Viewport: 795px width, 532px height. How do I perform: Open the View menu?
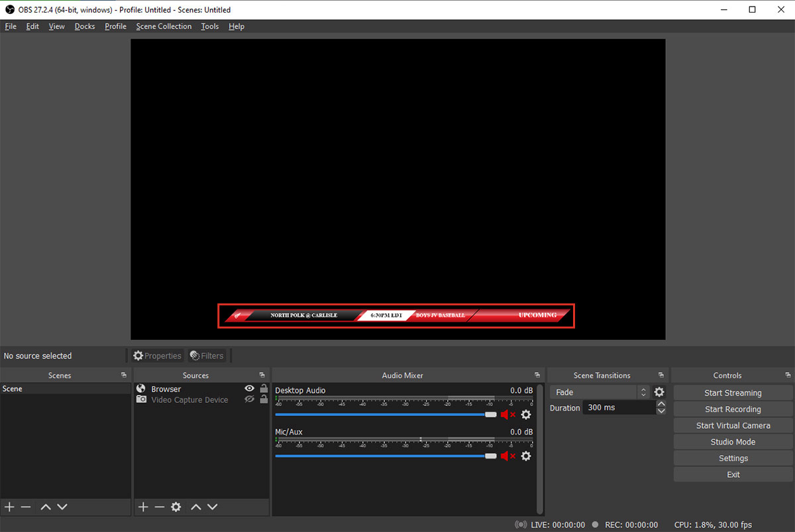click(x=57, y=27)
